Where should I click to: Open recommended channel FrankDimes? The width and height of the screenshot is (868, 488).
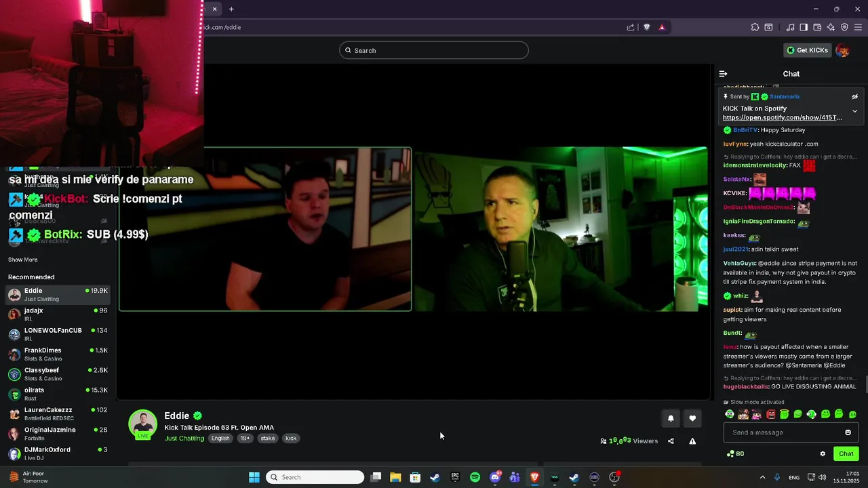[58, 354]
